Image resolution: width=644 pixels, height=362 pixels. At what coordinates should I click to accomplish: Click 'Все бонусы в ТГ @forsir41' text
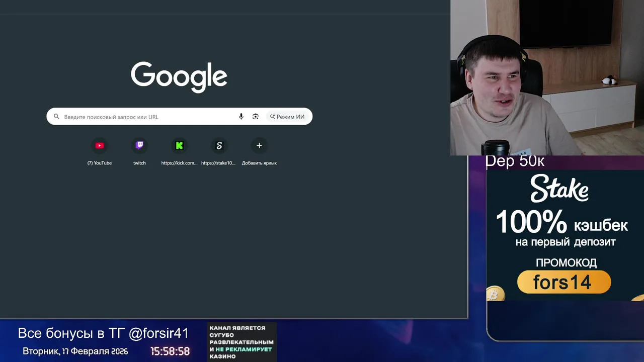click(x=103, y=333)
